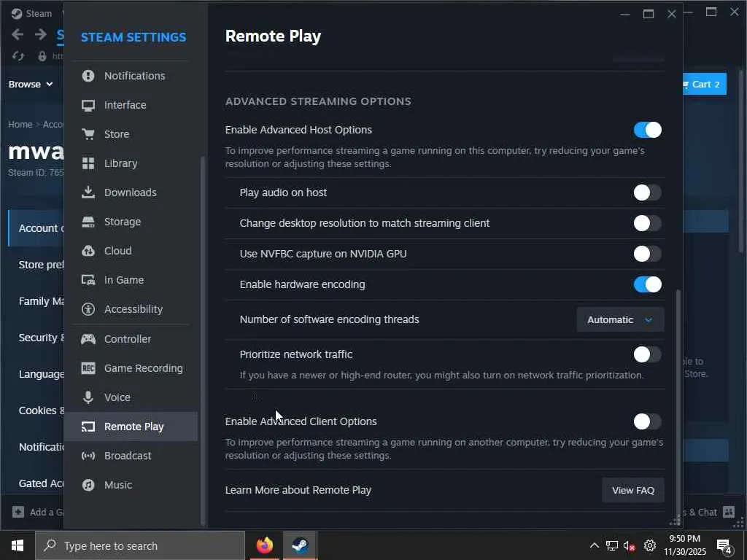The height and width of the screenshot is (560, 747).
Task: Select Family Management on account page
Action: click(41, 301)
